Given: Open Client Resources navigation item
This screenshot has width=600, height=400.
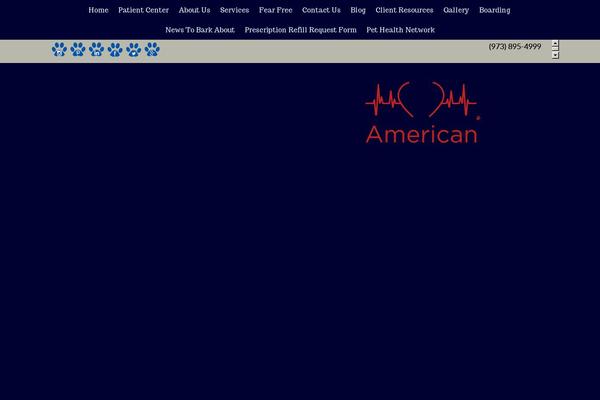Looking at the screenshot, I should [404, 10].
